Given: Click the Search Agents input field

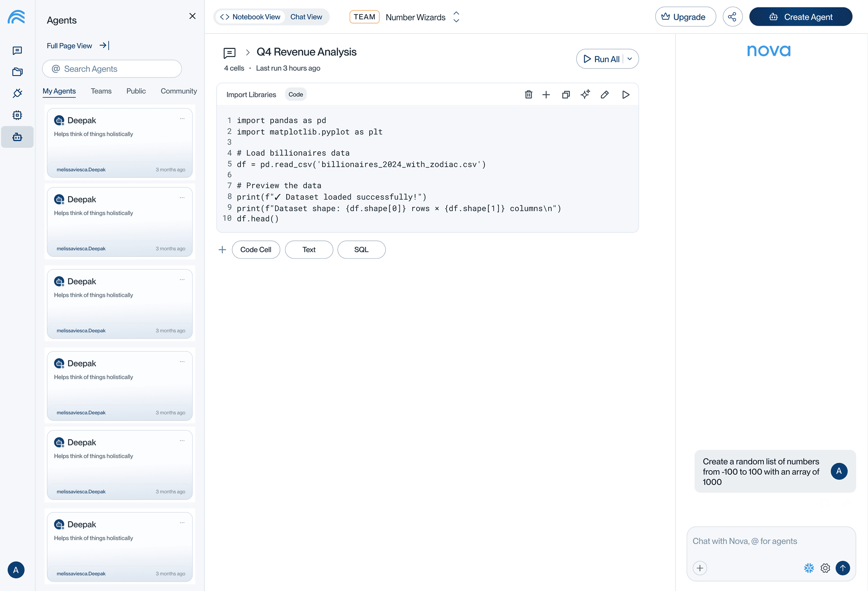Looking at the screenshot, I should [x=112, y=69].
